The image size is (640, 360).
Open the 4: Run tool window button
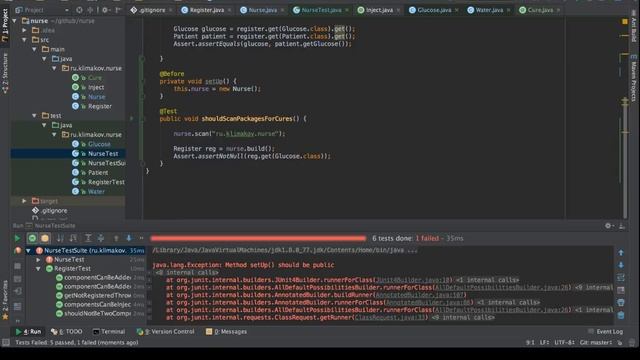point(29,332)
